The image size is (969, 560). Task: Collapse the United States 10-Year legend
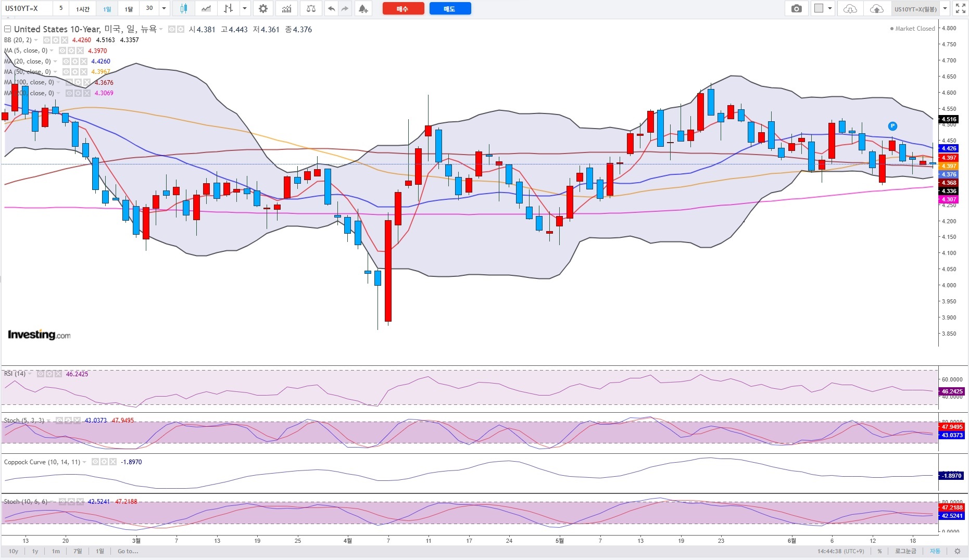pyautogui.click(x=7, y=29)
